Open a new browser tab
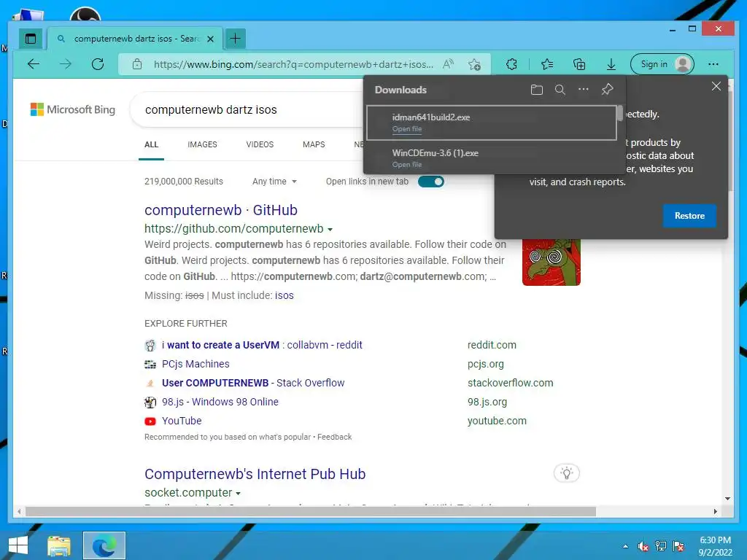Image resolution: width=747 pixels, height=560 pixels. tap(235, 39)
